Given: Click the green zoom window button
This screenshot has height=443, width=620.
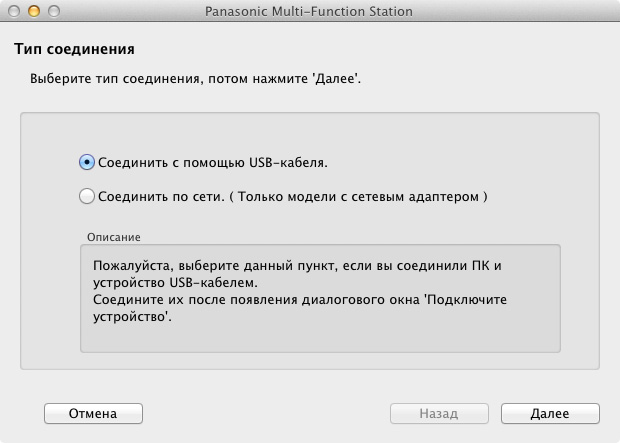Looking at the screenshot, I should pos(53,11).
